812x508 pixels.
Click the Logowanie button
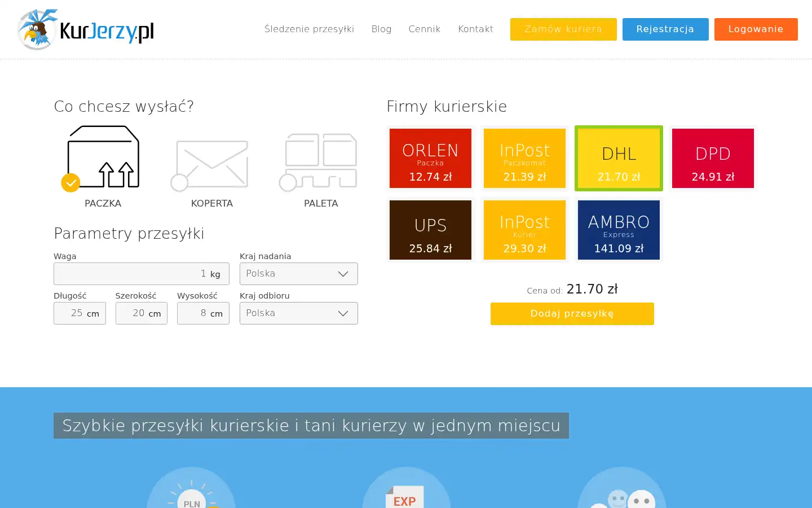point(756,29)
